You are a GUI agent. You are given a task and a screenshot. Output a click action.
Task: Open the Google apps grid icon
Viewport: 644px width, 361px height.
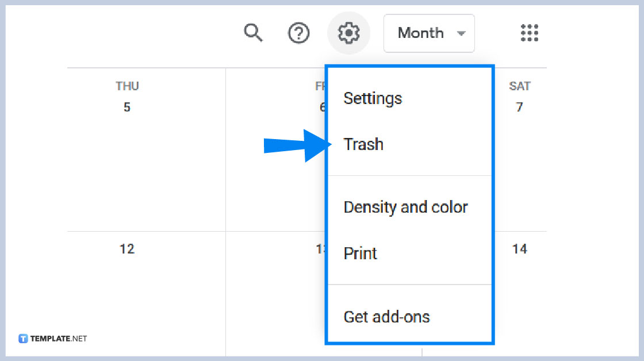[x=528, y=33]
